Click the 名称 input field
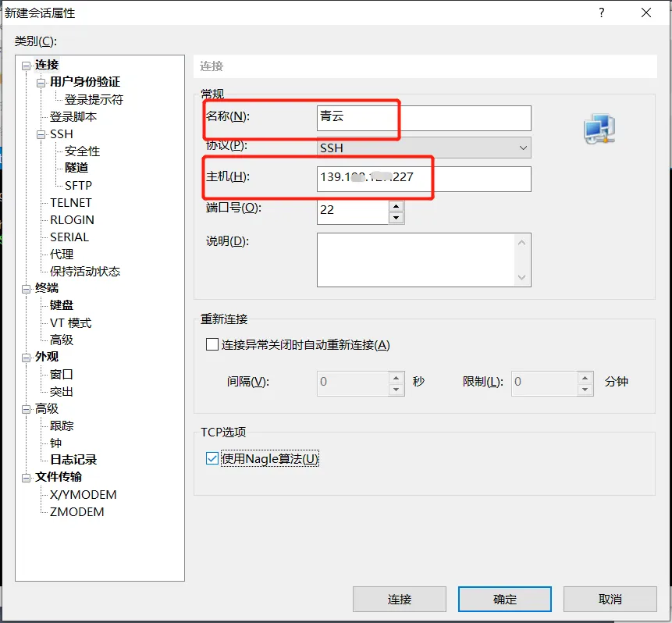 click(x=424, y=118)
